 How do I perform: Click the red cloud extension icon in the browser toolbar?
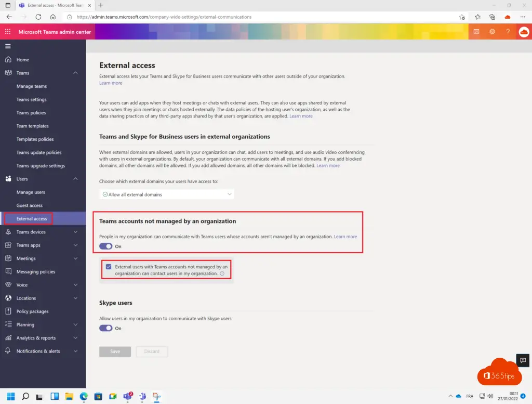coord(508,17)
